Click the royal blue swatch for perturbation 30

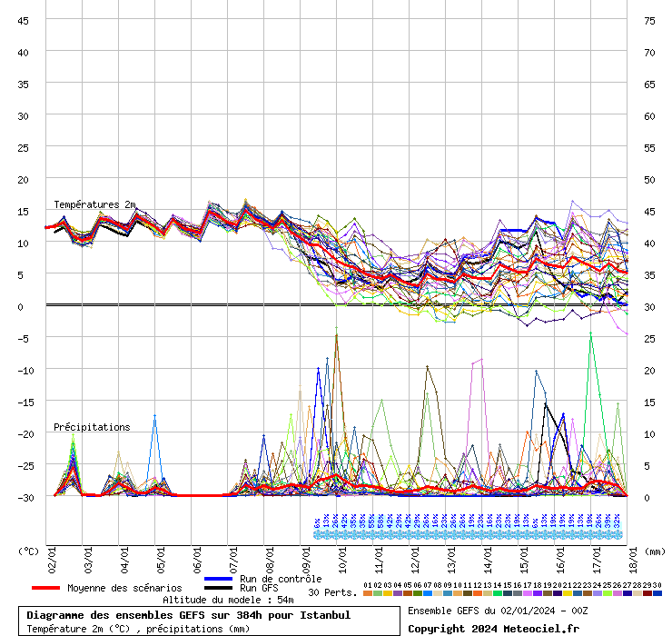click(x=657, y=593)
